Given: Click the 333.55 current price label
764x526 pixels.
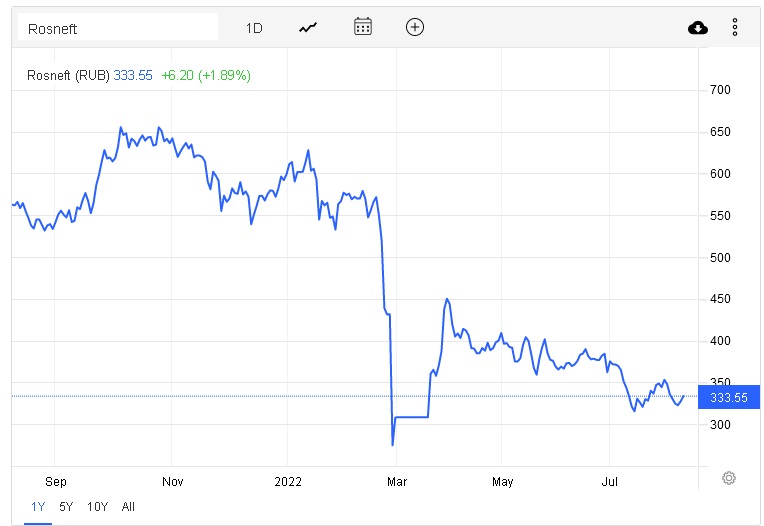Looking at the screenshot, I should (x=727, y=398).
